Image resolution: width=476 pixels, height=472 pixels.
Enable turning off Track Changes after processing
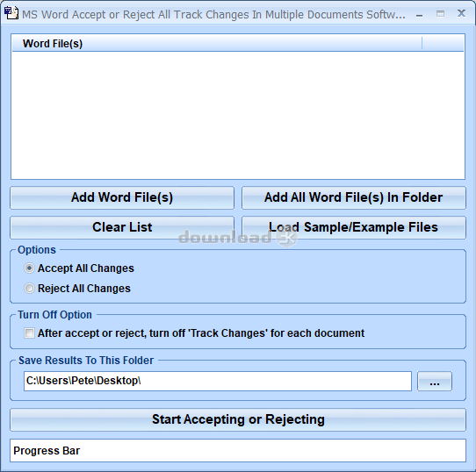point(30,333)
